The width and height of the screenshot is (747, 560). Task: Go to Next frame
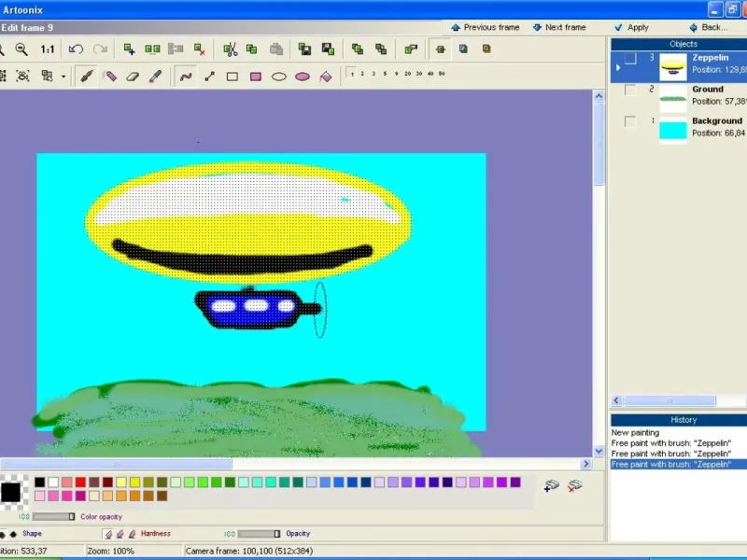tap(559, 28)
